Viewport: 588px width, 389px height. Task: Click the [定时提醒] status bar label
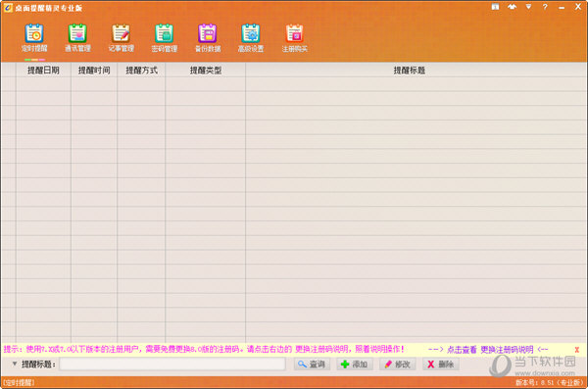click(19, 382)
